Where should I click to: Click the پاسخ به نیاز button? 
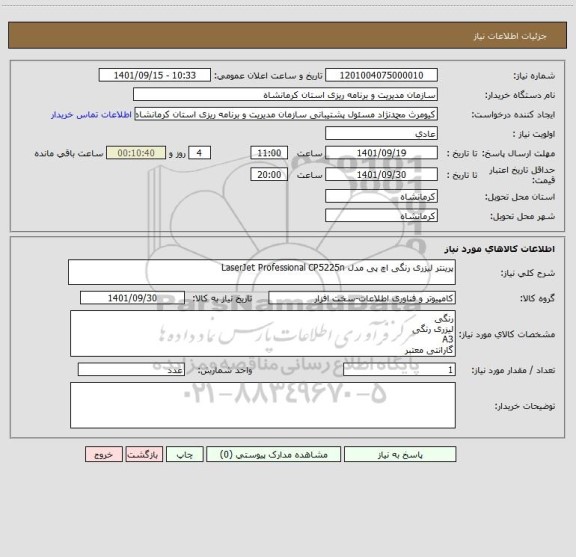[400, 454]
